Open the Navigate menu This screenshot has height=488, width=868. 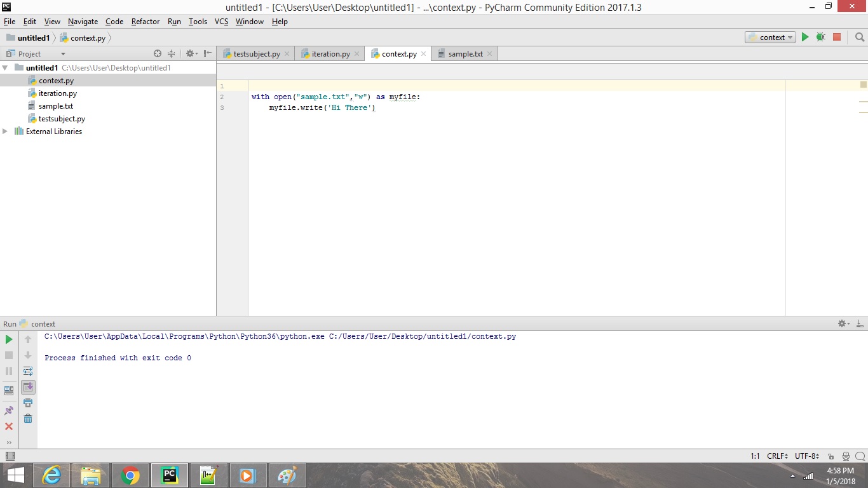click(x=83, y=22)
